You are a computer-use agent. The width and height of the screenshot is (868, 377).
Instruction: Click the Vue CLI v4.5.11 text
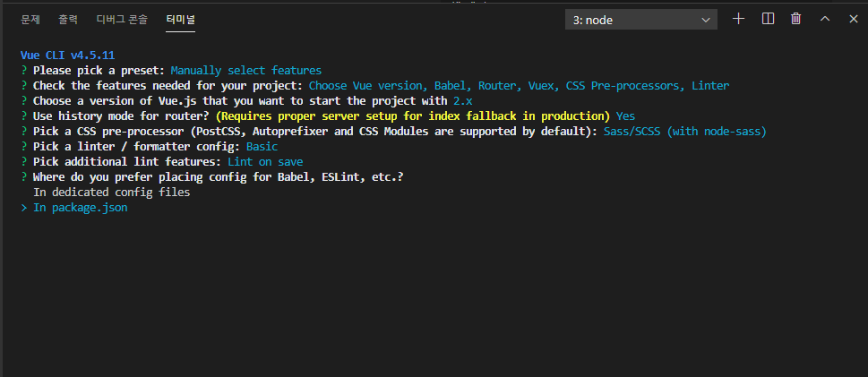pos(67,55)
